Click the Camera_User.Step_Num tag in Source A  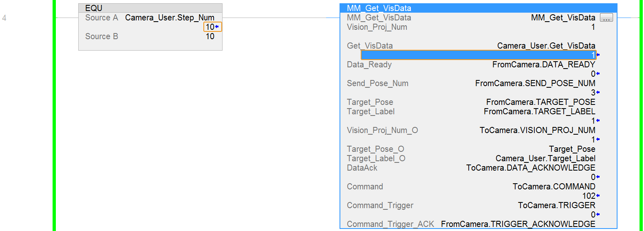click(170, 18)
